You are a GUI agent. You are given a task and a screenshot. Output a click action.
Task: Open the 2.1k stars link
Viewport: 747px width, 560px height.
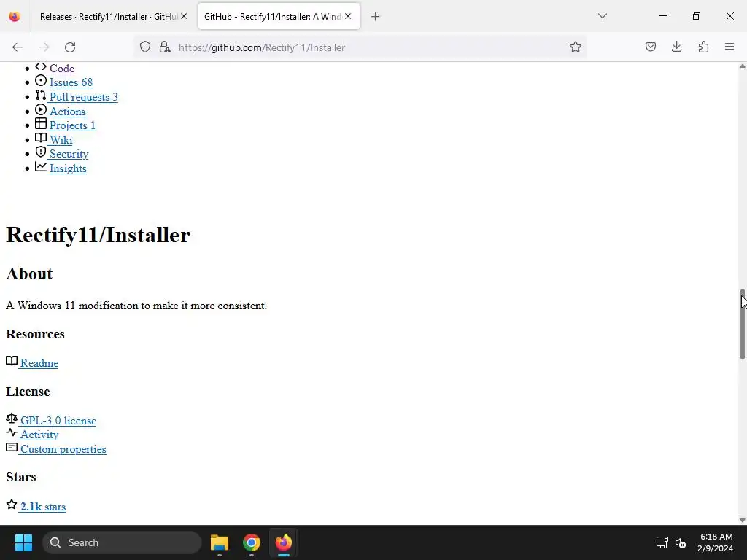pos(43,507)
